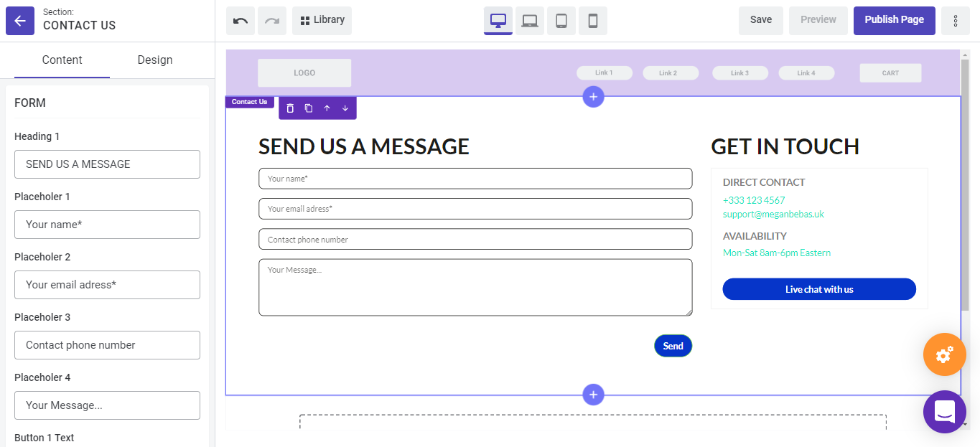The image size is (980, 447).
Task: Add a section below Contact Us
Action: pyautogui.click(x=593, y=395)
